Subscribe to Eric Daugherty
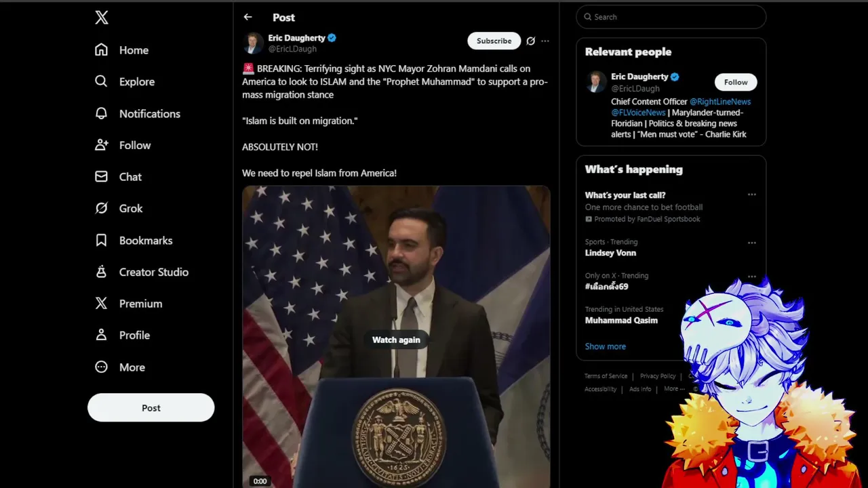 tap(494, 41)
